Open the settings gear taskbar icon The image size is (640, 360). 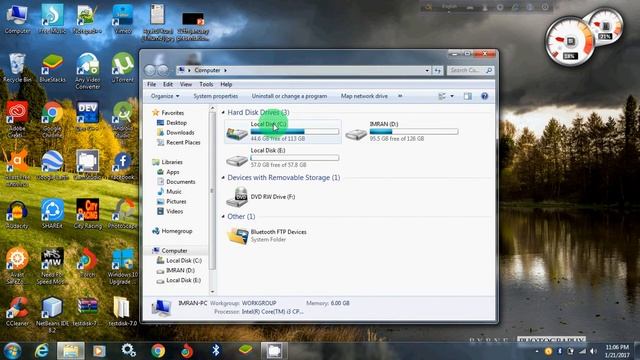pyautogui.click(x=128, y=350)
